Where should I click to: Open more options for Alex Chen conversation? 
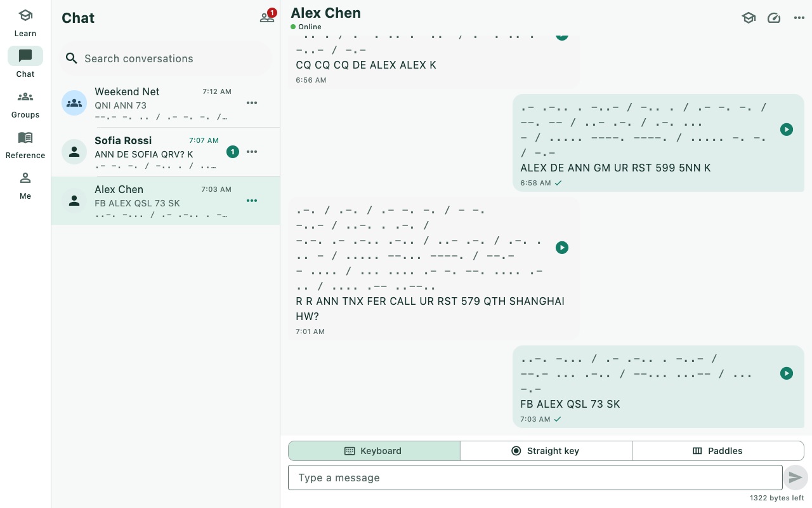[x=252, y=201]
